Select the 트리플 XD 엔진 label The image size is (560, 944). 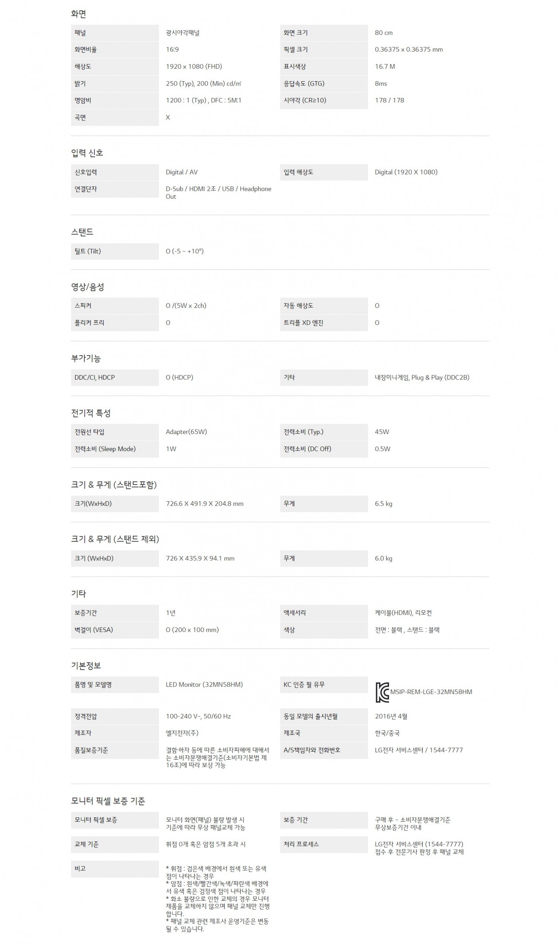pyautogui.click(x=304, y=323)
